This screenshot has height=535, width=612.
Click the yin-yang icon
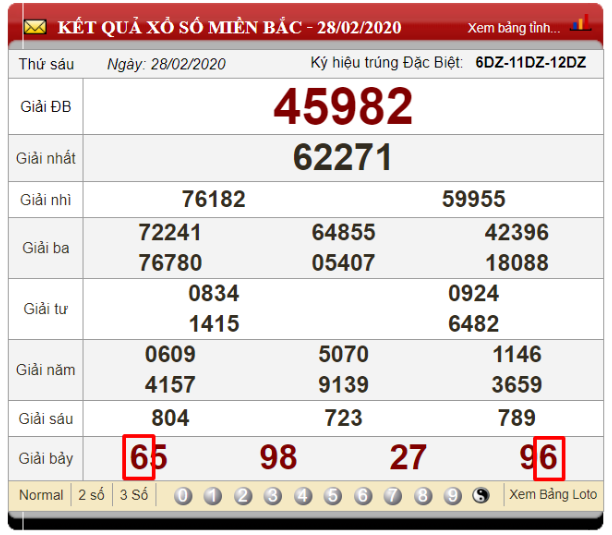pyautogui.click(x=481, y=496)
